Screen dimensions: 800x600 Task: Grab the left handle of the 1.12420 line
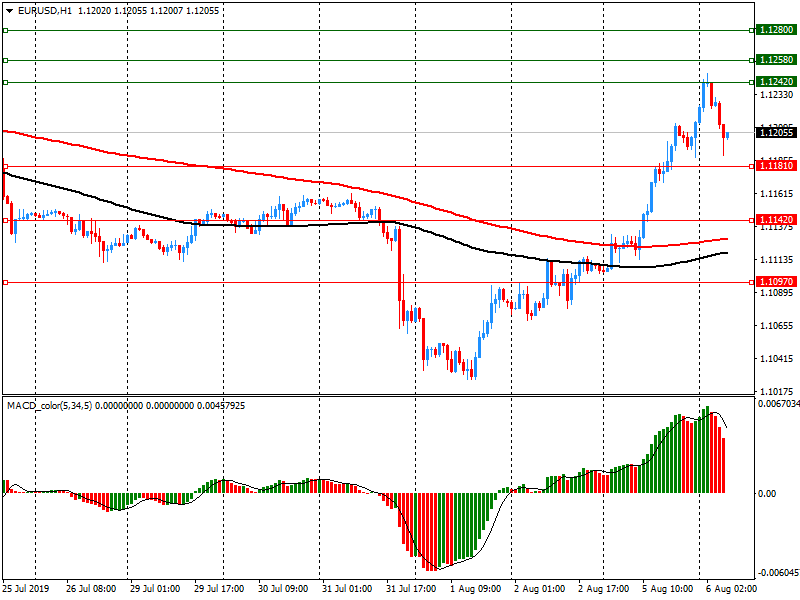coord(6,83)
